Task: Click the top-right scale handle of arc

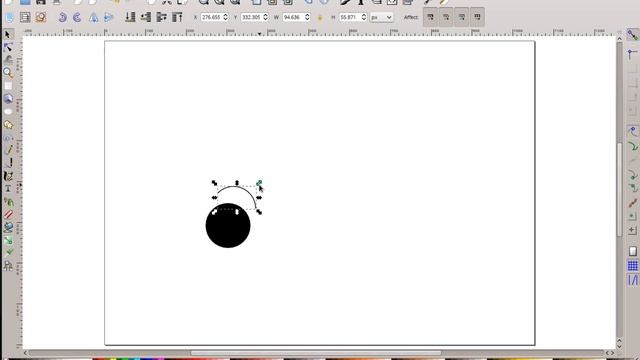Action: 259,183
